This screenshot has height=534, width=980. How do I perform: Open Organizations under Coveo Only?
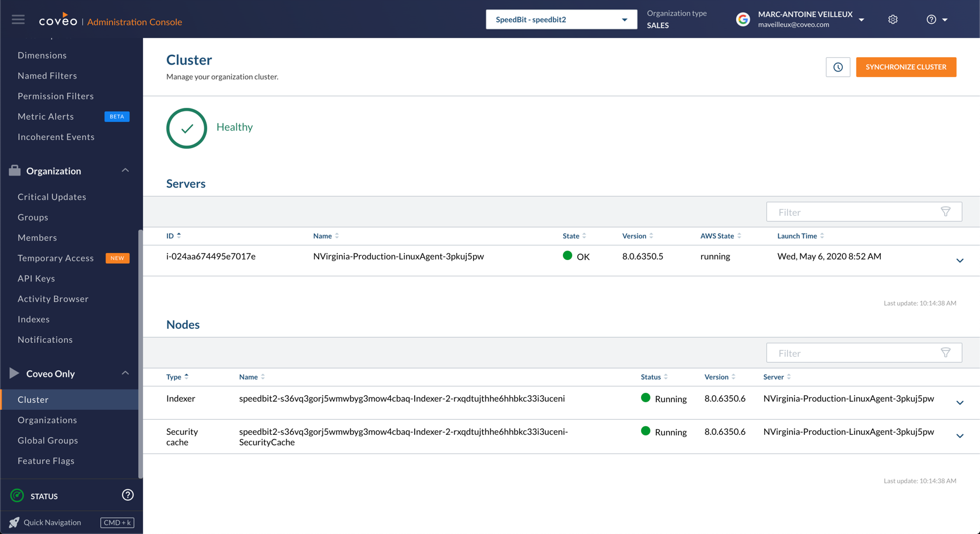(x=47, y=420)
